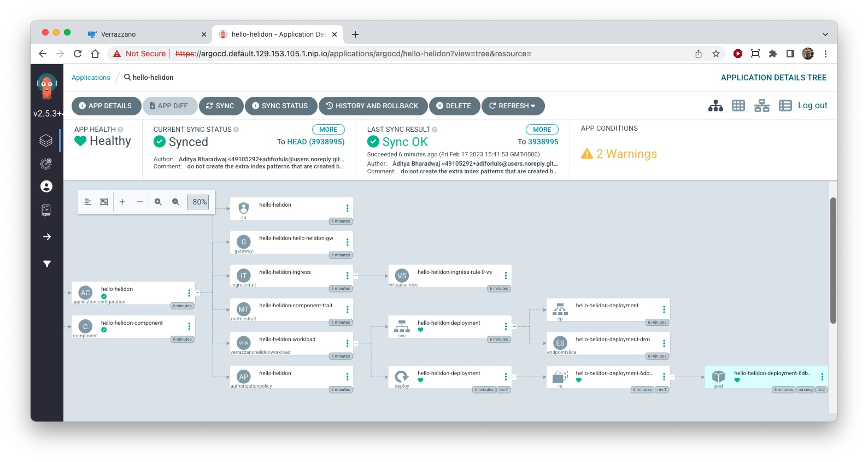Switch to tree view icon
Image resolution: width=868 pixels, height=462 pixels.
[715, 106]
